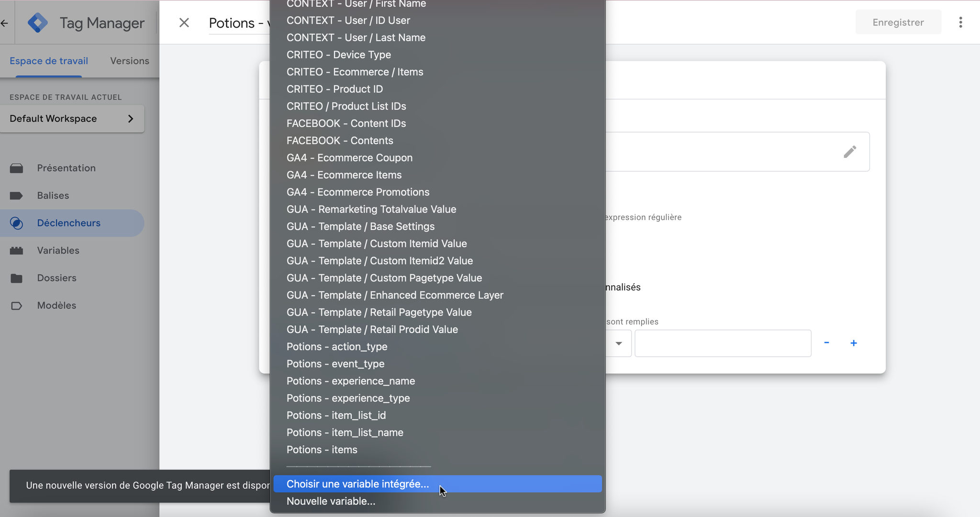Click the Déclencheurs trigger icon

pos(16,223)
